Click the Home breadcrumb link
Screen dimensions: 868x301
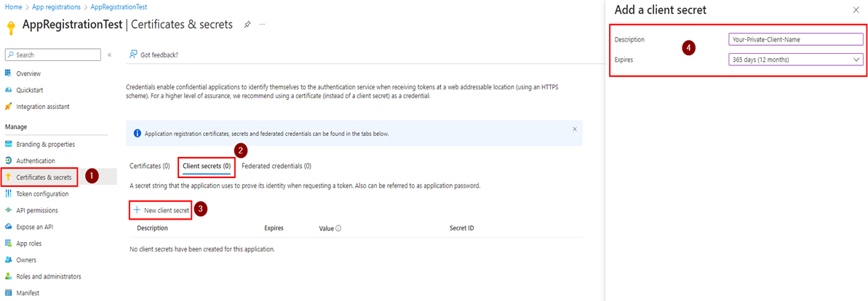click(x=13, y=7)
